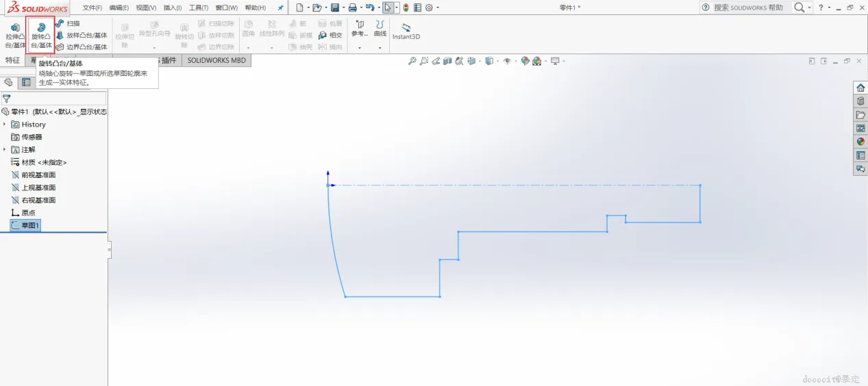
Task: Open the 插入(I) menu
Action: pyautogui.click(x=172, y=8)
